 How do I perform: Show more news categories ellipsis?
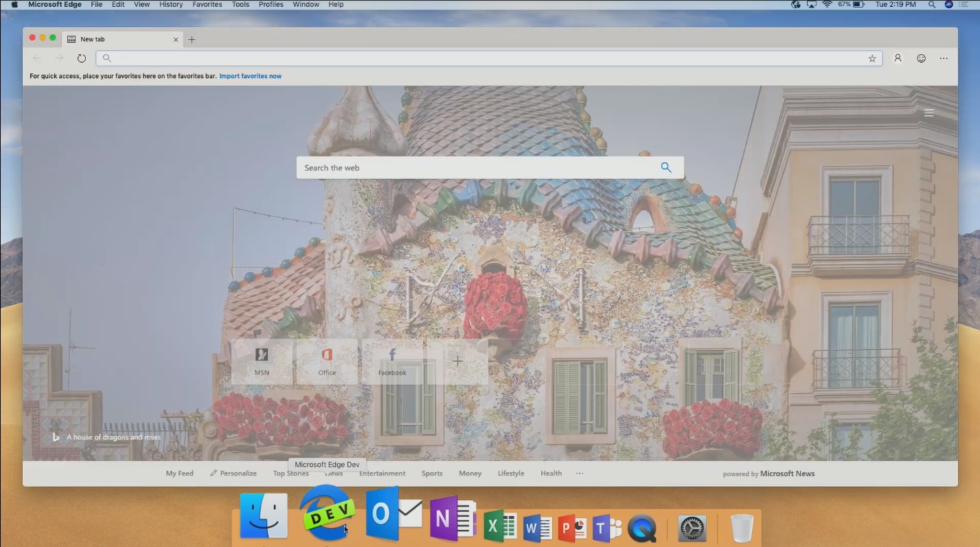(580, 473)
